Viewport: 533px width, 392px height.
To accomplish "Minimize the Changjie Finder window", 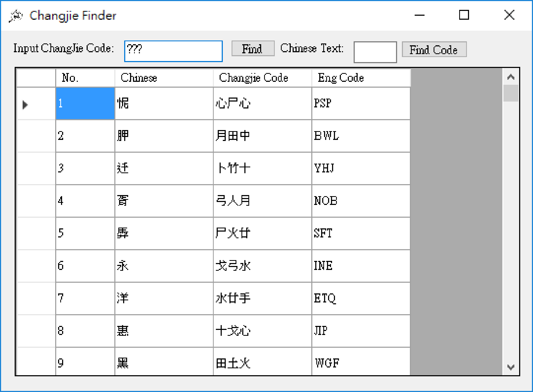I will [419, 15].
